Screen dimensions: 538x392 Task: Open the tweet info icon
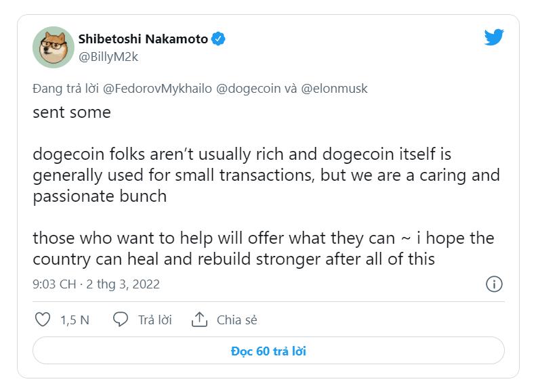click(494, 284)
